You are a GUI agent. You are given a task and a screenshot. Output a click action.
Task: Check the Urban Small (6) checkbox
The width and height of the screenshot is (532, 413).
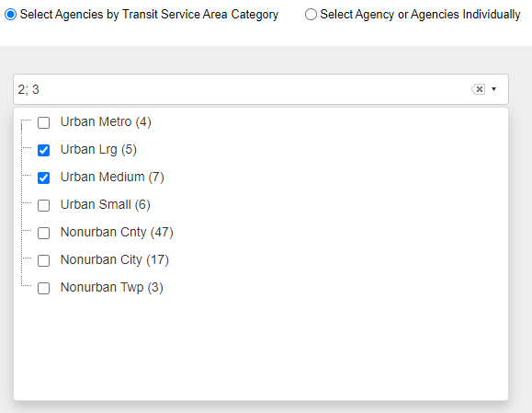tap(43, 205)
